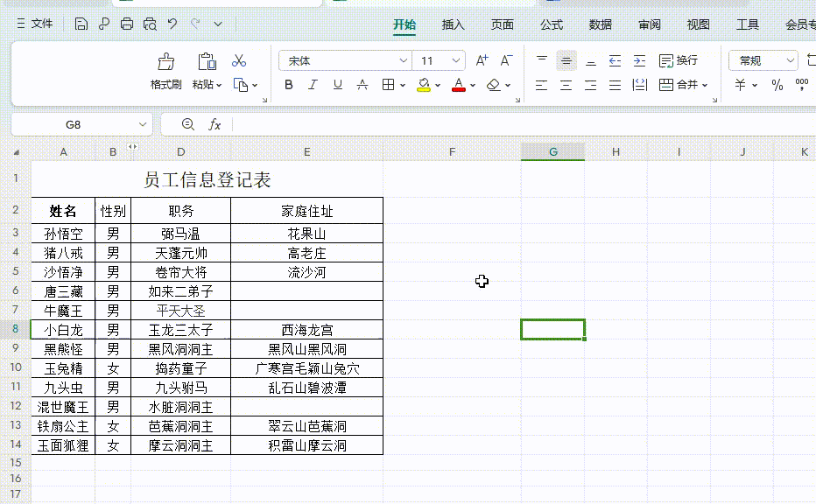Apply justify horizontal alignment

coord(615,85)
